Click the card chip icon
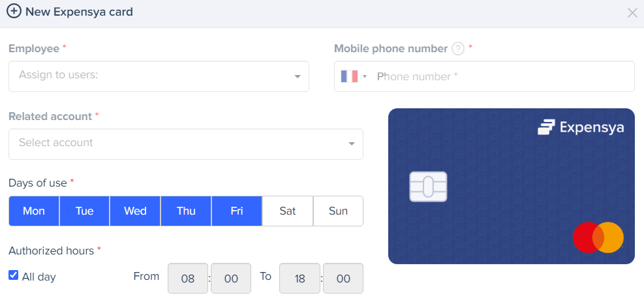The width and height of the screenshot is (644, 304). 428,187
